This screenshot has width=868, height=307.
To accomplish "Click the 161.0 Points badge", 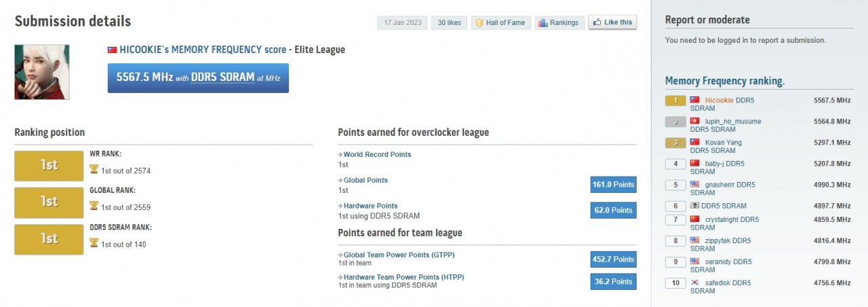I will [x=614, y=185].
